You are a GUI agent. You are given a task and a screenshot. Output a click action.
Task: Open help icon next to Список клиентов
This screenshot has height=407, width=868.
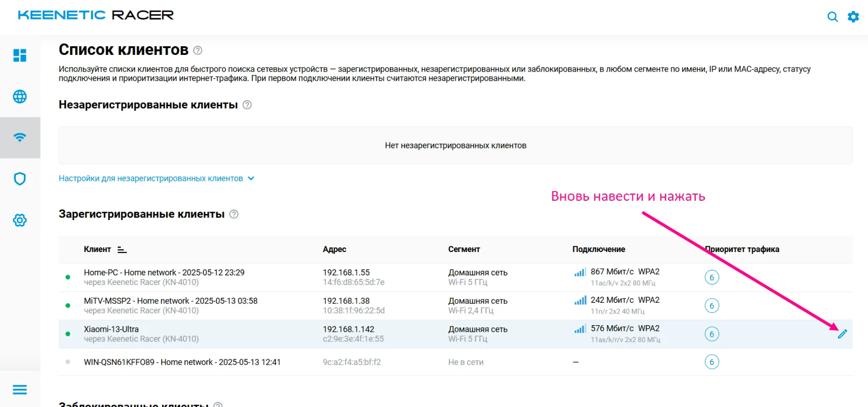[x=198, y=50]
